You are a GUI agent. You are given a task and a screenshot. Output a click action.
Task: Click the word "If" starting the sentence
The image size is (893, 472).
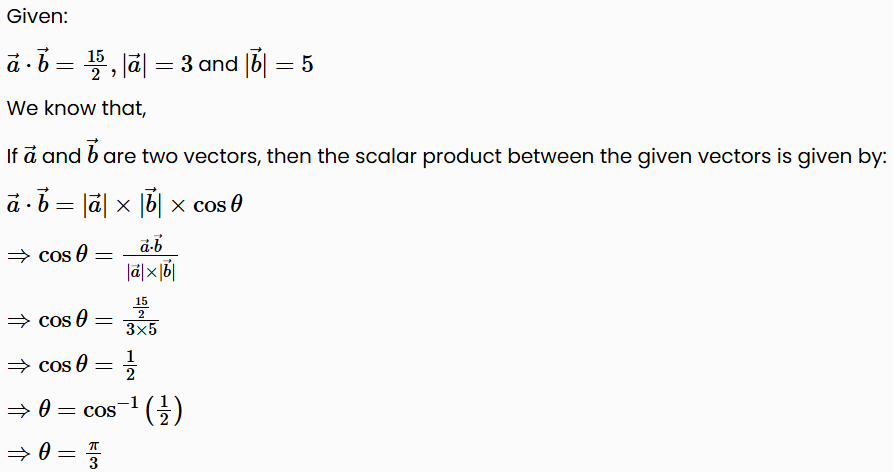coord(13,156)
